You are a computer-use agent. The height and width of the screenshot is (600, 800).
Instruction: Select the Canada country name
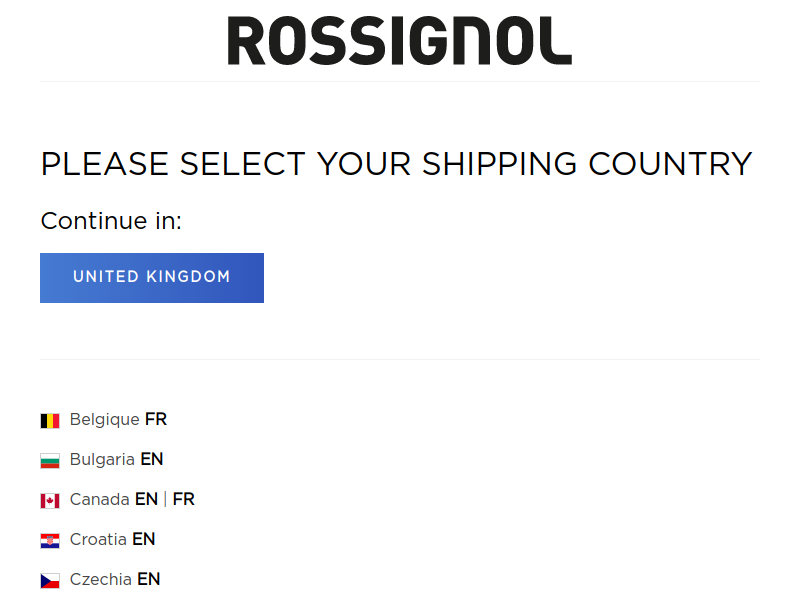click(x=99, y=499)
